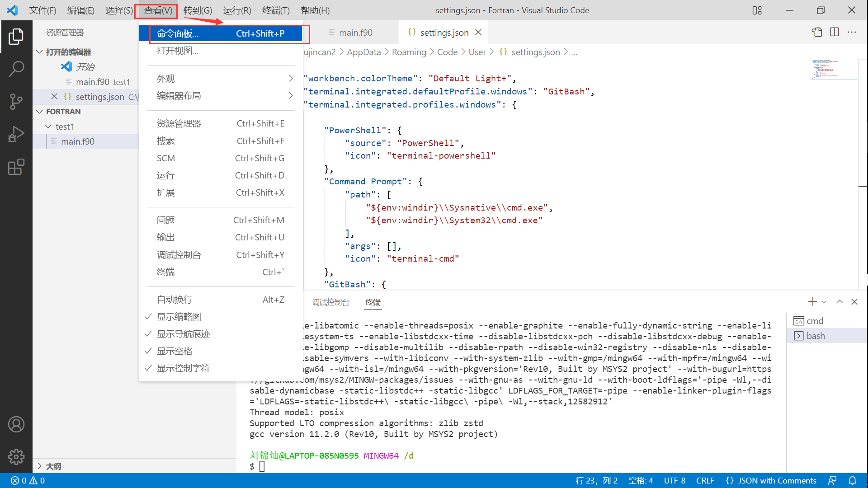Screen dimensions: 868x488
Task: Toggle 显示控制字符 menu option
Action: (x=183, y=368)
